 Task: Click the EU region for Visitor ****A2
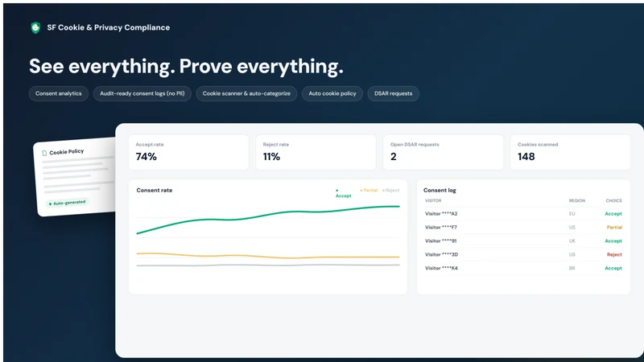572,213
